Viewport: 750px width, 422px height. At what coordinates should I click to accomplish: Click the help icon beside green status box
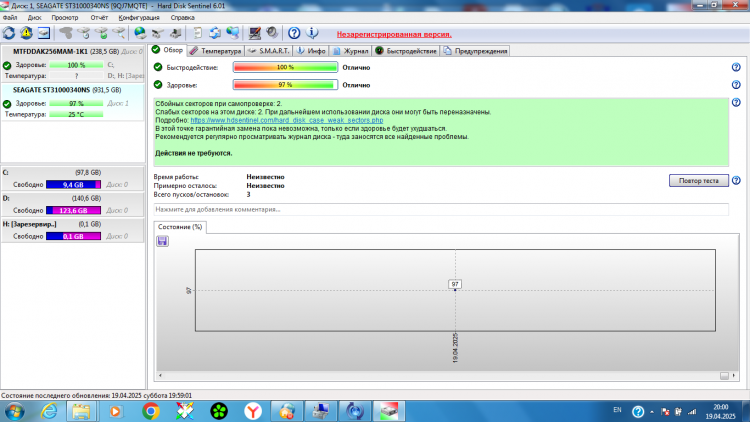736,102
